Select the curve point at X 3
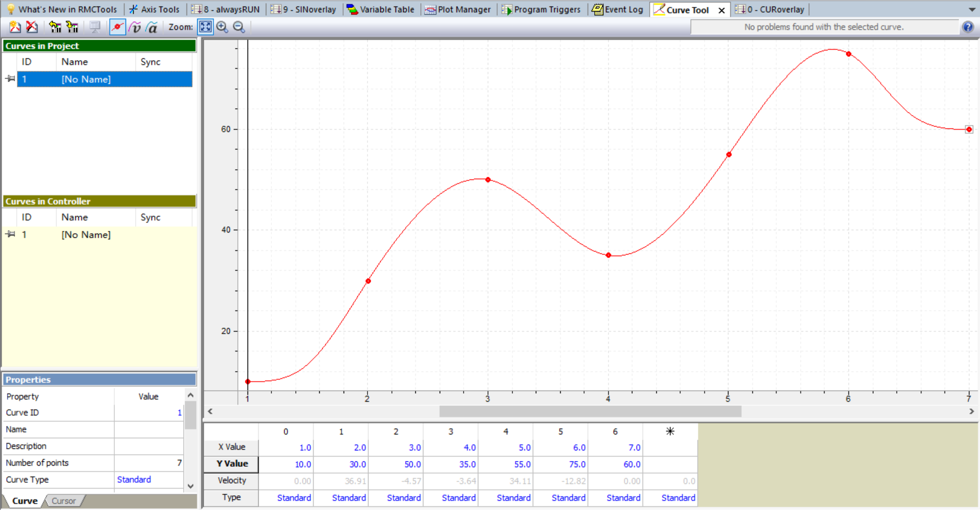Screen dimensions: 980x510 tap(488, 180)
